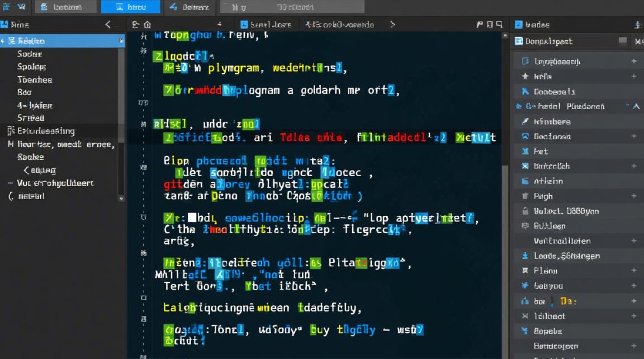Click the icon beside 'Plana' row
Screen dimensions: 644x359
(525, 271)
